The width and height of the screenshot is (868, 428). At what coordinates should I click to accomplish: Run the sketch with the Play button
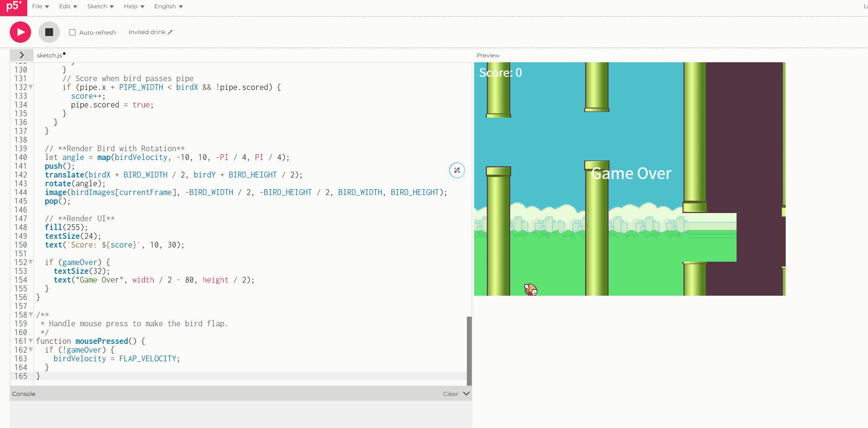point(20,32)
